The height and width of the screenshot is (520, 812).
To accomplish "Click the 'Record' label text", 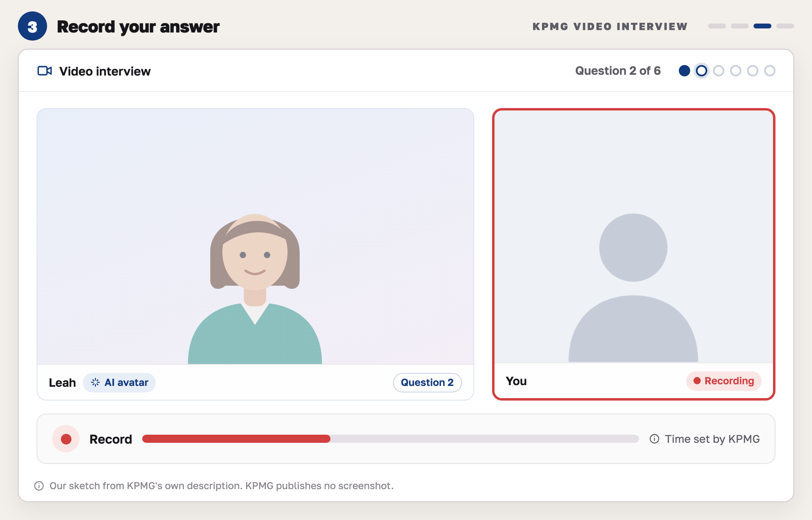I will point(110,439).
